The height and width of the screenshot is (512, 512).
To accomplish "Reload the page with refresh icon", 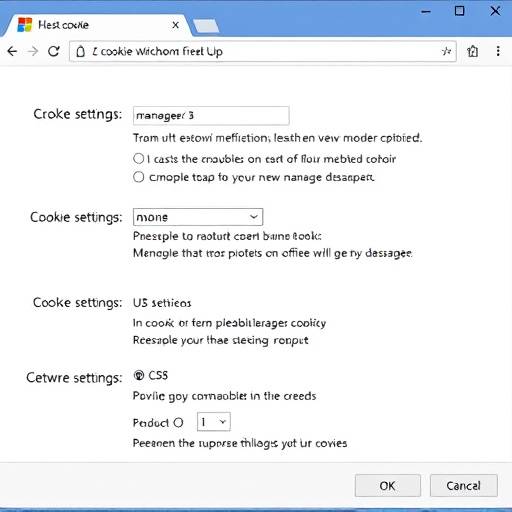I will pos(54,51).
